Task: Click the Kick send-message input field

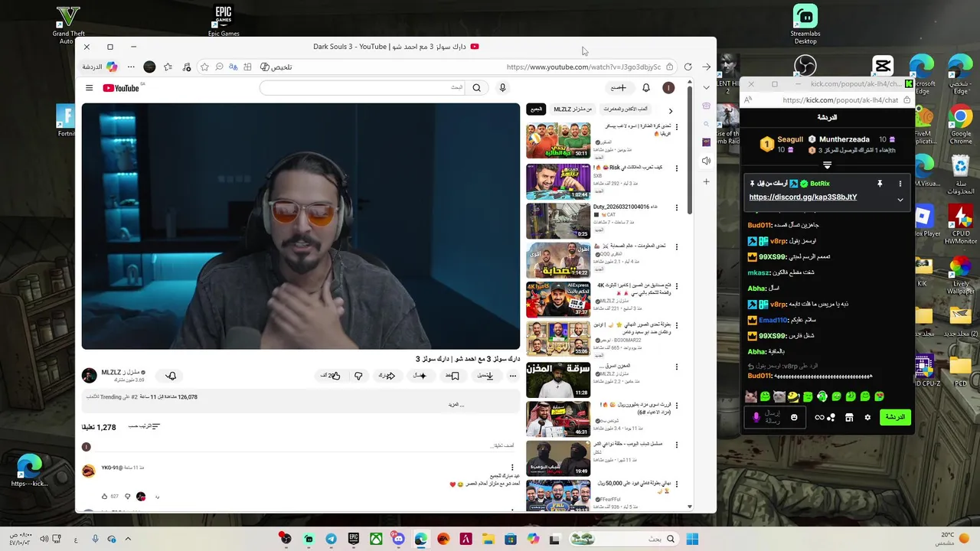Action: tap(776, 417)
